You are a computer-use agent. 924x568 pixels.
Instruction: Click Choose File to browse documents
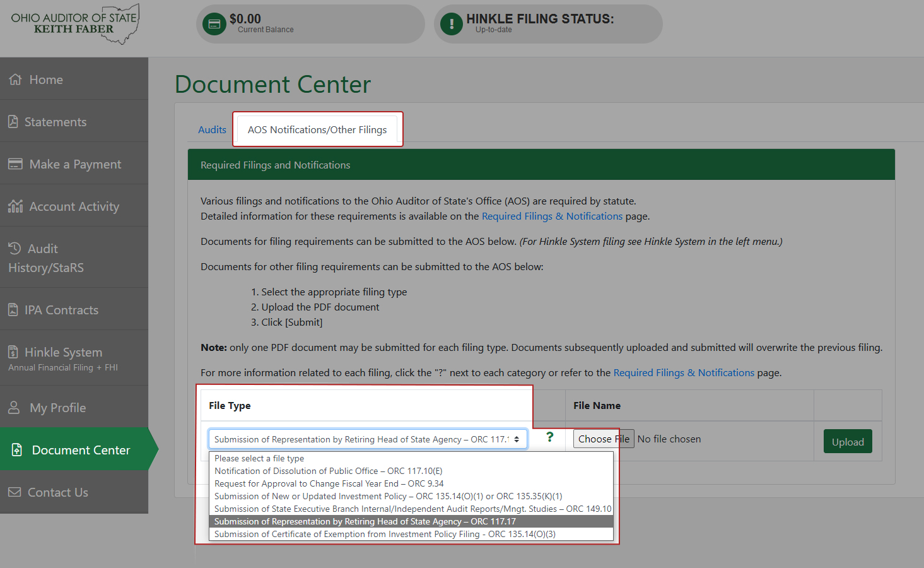pyautogui.click(x=603, y=439)
